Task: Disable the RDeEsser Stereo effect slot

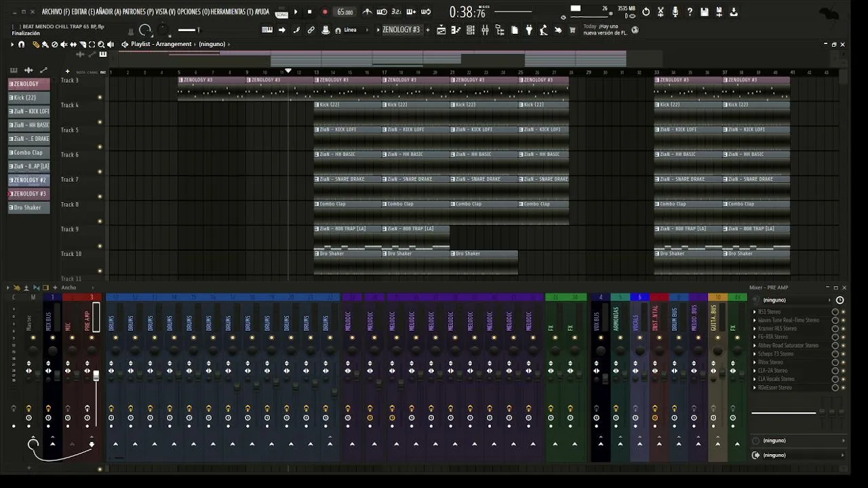Action: [843, 388]
